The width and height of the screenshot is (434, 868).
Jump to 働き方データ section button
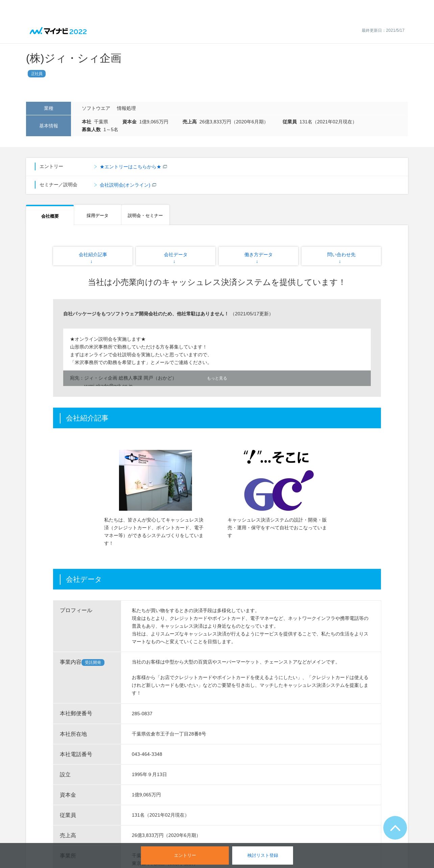[258, 256]
